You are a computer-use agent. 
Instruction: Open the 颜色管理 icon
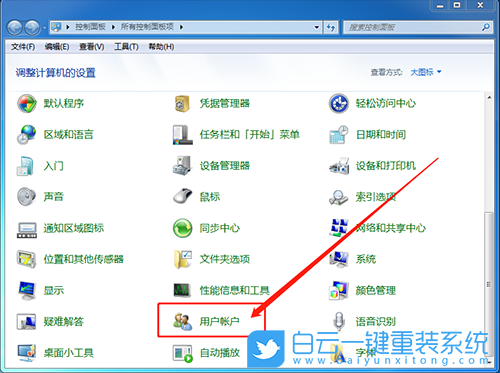(339, 290)
